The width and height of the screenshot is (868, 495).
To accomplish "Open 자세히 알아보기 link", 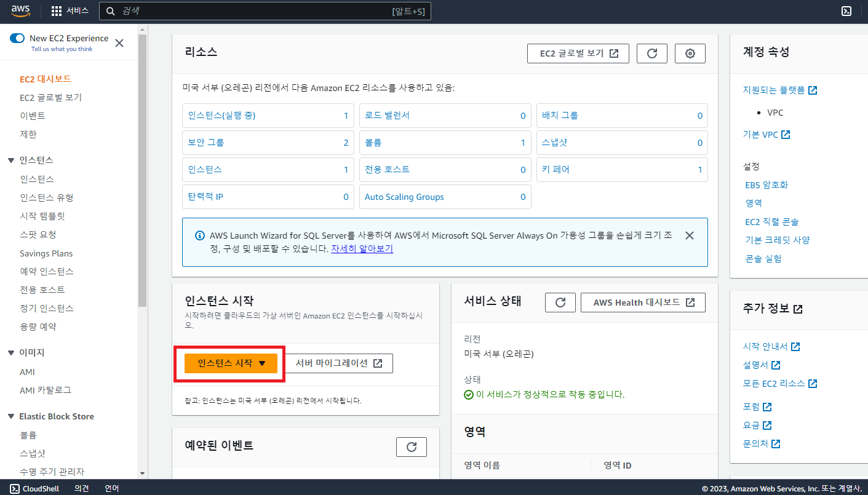I will 362,249.
